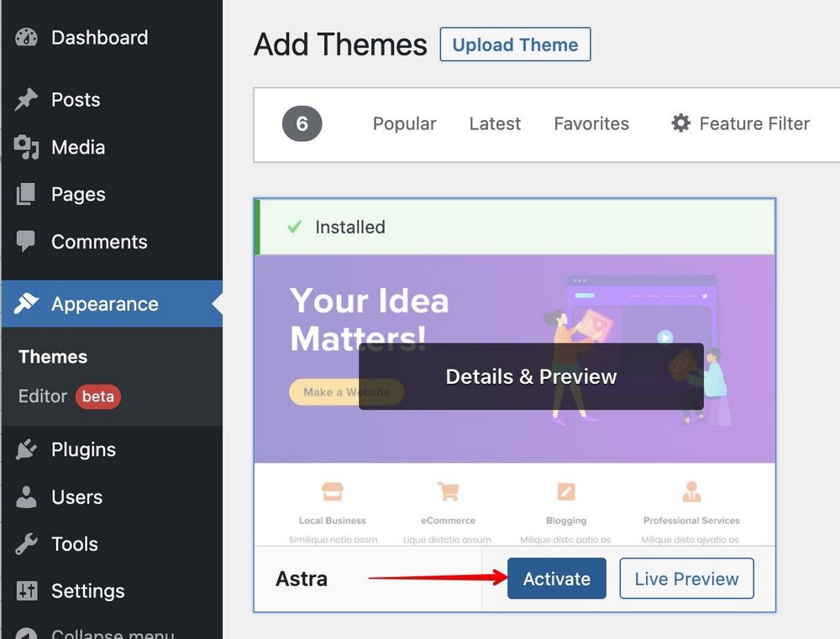Viewport: 840px width, 639px height.
Task: Click Collapse menu in the sidebar
Action: (x=112, y=632)
